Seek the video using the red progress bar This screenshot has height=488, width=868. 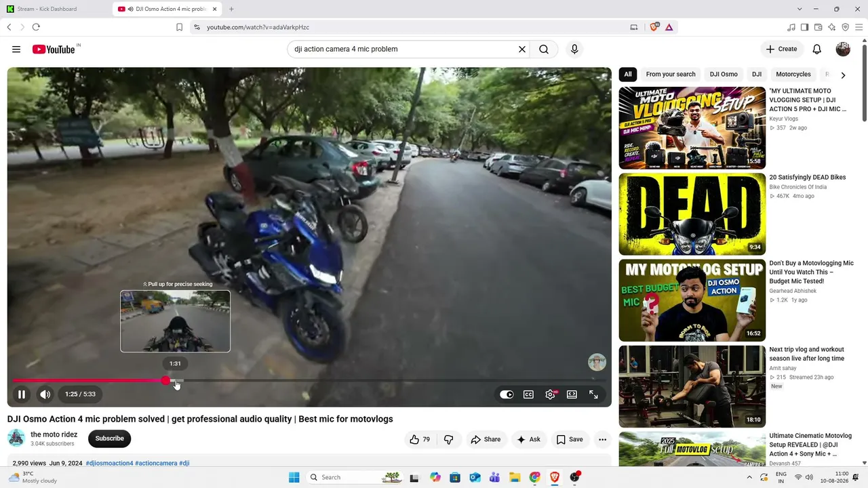coord(309,380)
